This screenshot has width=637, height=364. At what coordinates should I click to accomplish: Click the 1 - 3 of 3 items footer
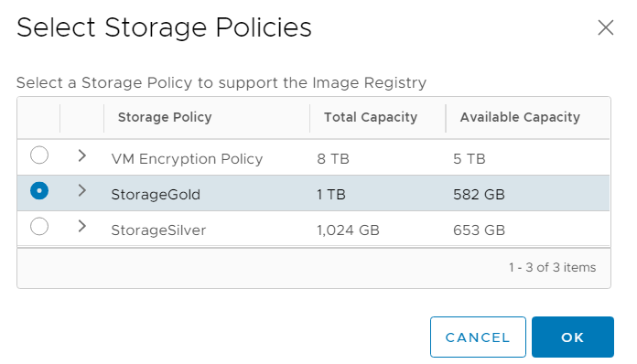(553, 267)
